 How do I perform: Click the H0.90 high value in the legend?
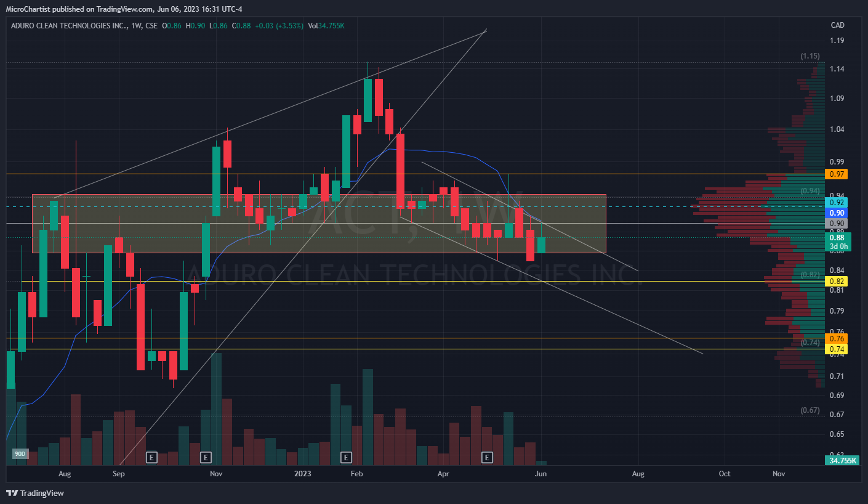coord(195,25)
